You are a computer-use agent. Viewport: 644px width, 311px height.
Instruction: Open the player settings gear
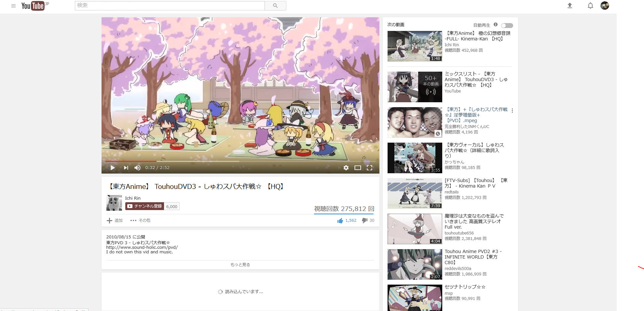pos(346,167)
